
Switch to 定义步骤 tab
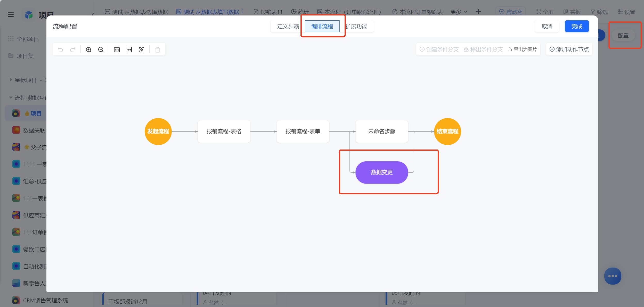point(288,26)
